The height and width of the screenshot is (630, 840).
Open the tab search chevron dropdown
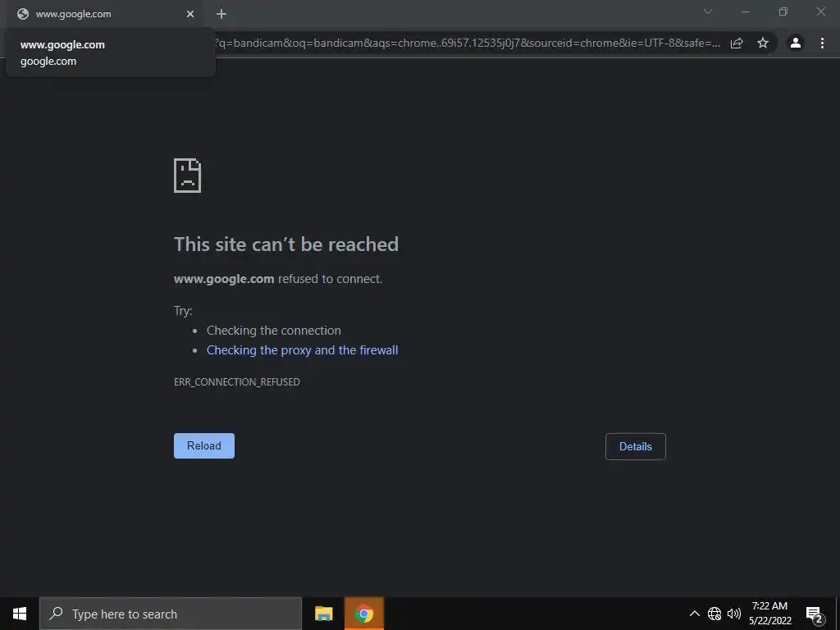tap(708, 11)
